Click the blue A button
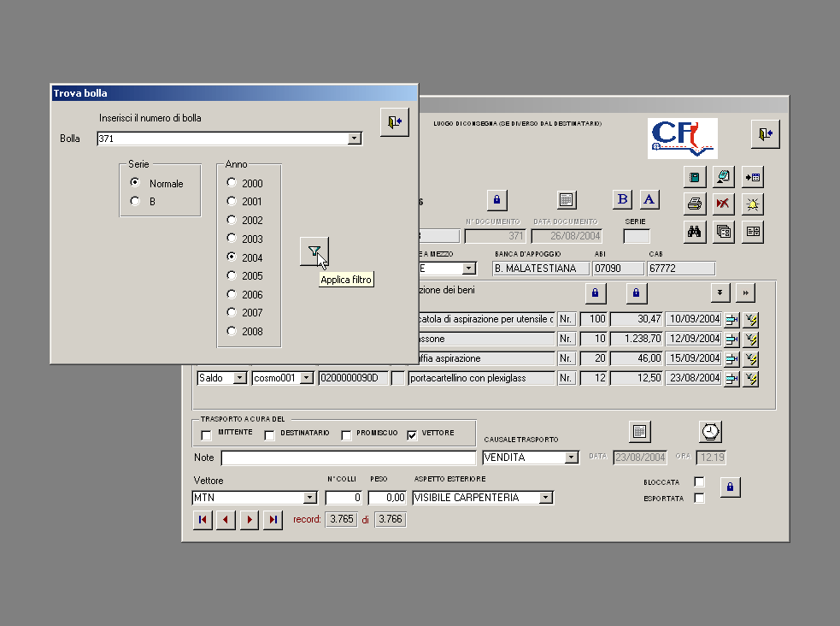The width and height of the screenshot is (840, 626). (x=649, y=199)
